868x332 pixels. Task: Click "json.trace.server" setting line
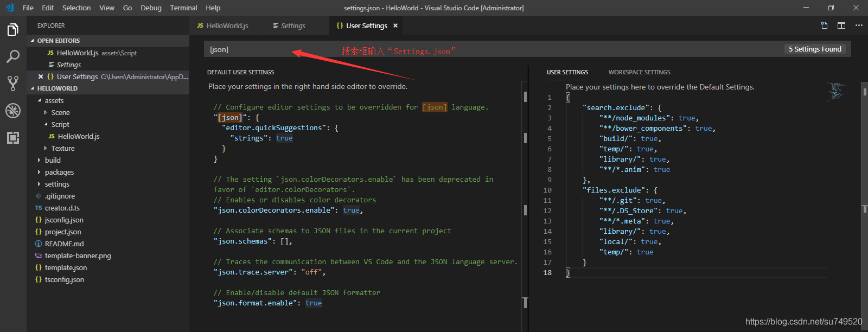(x=270, y=272)
